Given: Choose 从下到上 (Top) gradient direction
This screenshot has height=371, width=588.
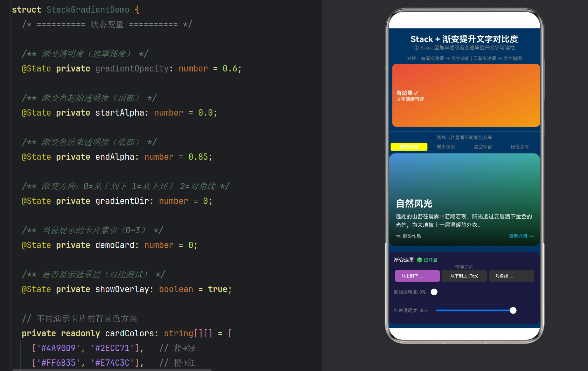Looking at the screenshot, I should [x=464, y=276].
